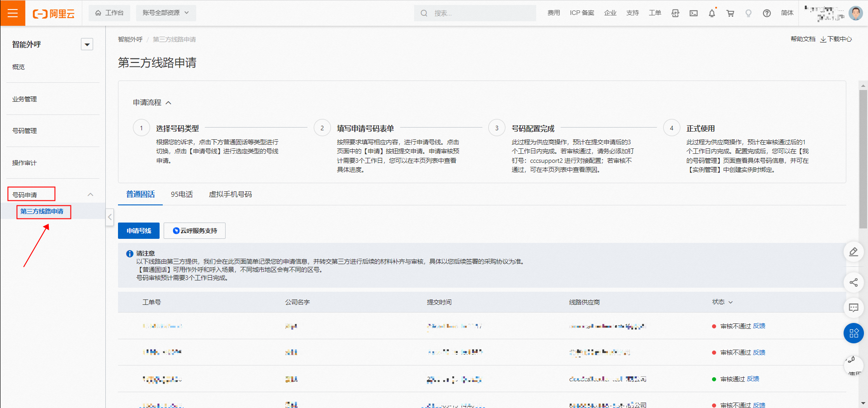Open the hamburger main menu
The image size is (868, 408).
pos(13,13)
